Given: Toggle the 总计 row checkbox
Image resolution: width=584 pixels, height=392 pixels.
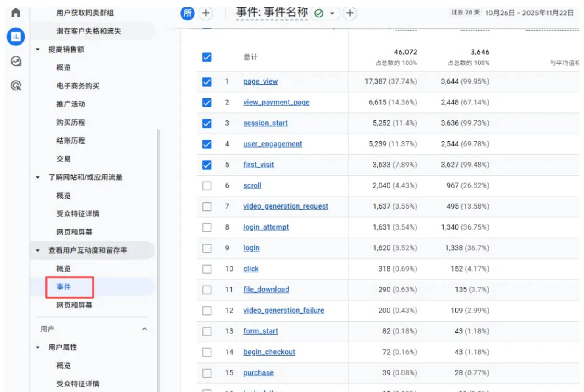Looking at the screenshot, I should [x=207, y=57].
